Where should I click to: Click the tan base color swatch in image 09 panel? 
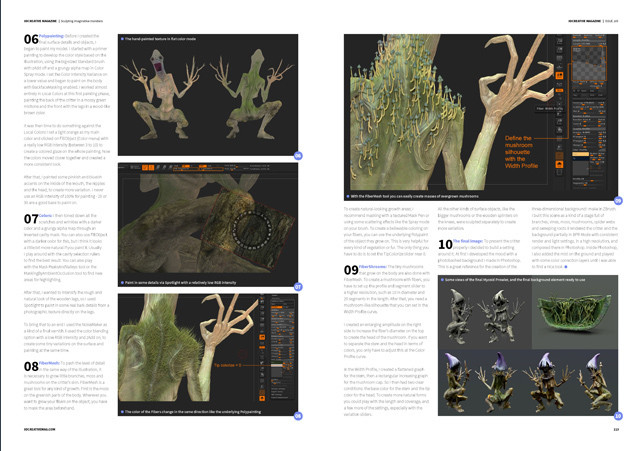click(x=580, y=154)
